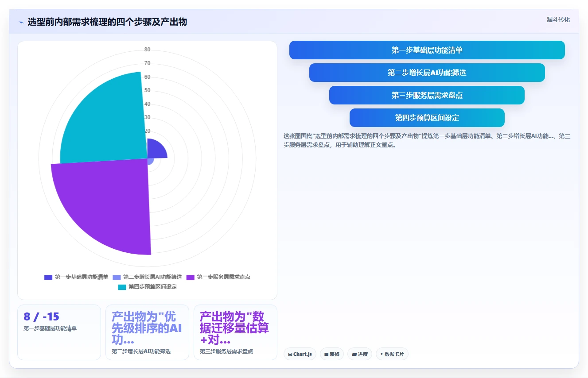This screenshot has height=378, width=588.
Task: Select the 第四步预算区间设定 funnel bar
Action: pos(427,118)
